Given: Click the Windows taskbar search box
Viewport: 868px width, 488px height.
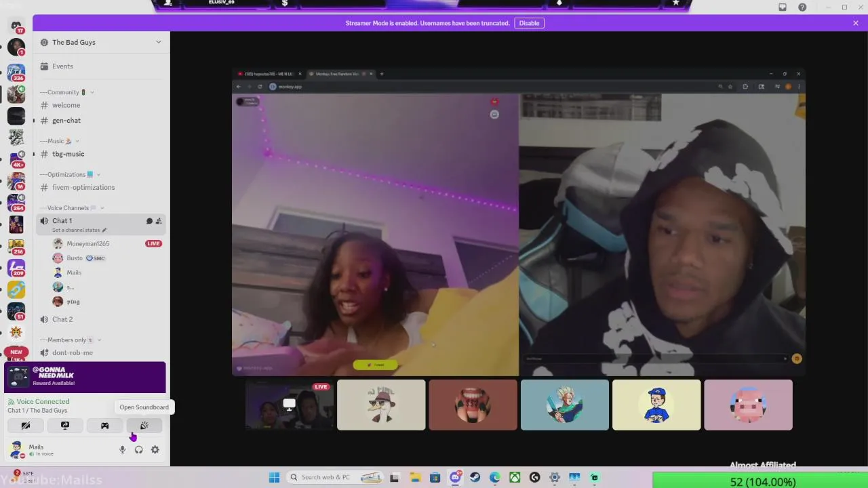Looking at the screenshot, I should [334, 477].
